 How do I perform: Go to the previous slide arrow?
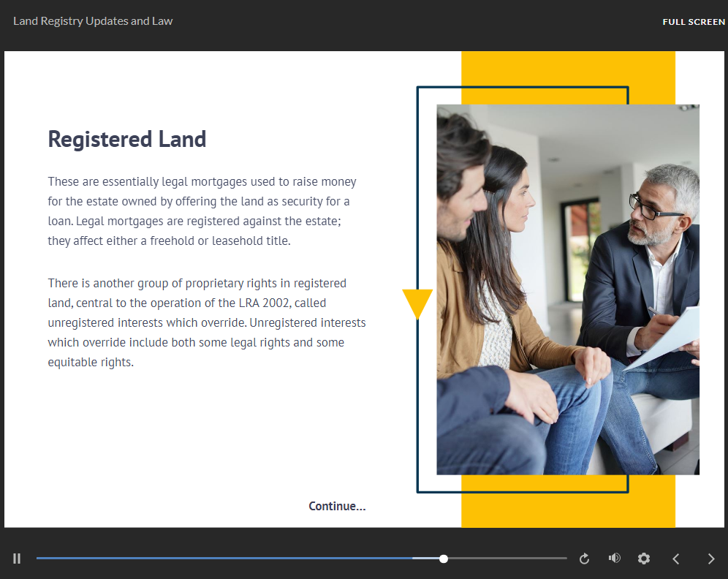(676, 559)
